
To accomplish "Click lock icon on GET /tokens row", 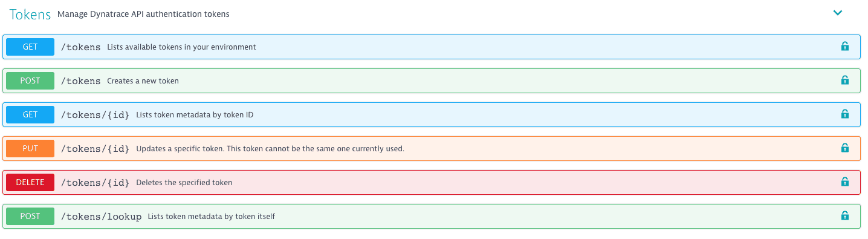I will point(844,46).
